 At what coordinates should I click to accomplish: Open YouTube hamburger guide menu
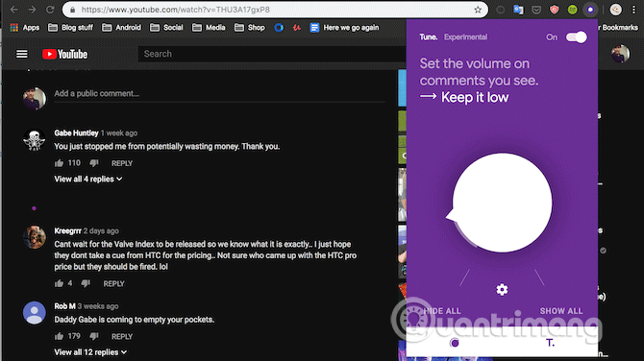click(22, 54)
